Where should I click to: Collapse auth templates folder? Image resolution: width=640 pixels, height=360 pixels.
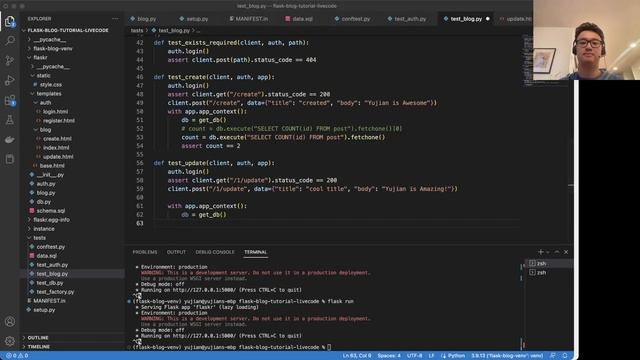click(45, 103)
